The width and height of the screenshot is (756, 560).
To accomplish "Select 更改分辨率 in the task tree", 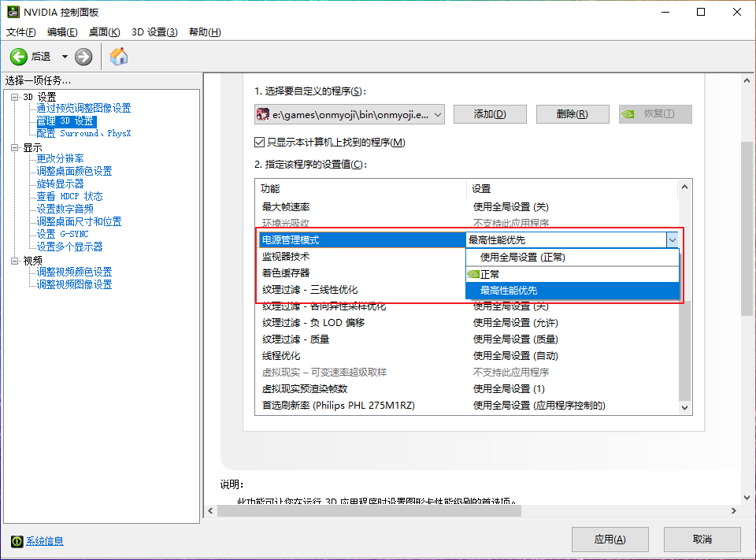I will tap(60, 158).
